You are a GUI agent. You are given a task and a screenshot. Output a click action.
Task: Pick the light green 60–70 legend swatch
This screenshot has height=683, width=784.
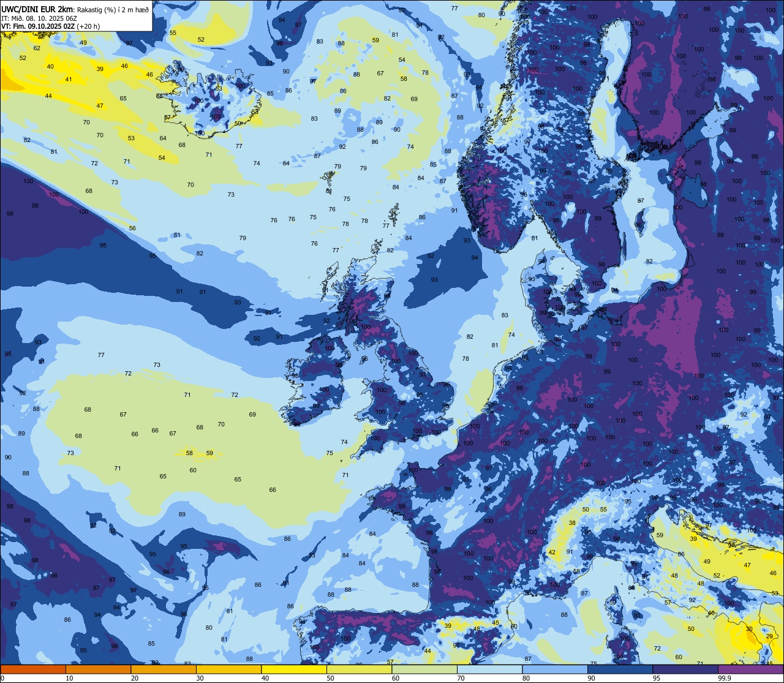tap(424, 670)
